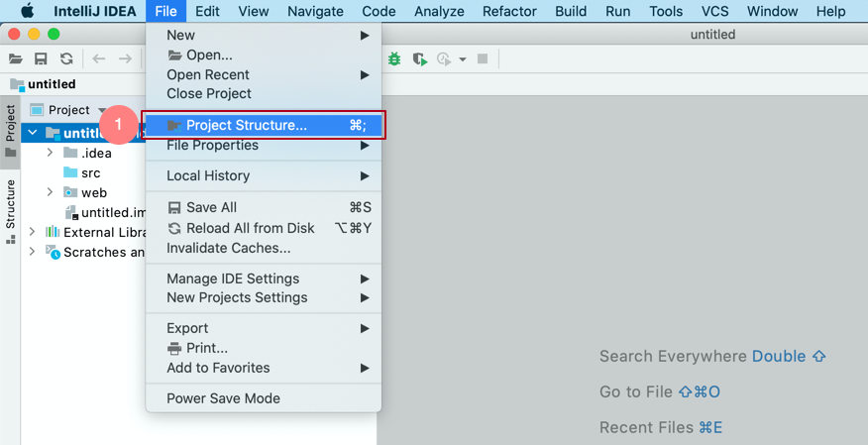Image resolution: width=868 pixels, height=445 pixels.
Task: Open the VCS menu
Action: (714, 11)
